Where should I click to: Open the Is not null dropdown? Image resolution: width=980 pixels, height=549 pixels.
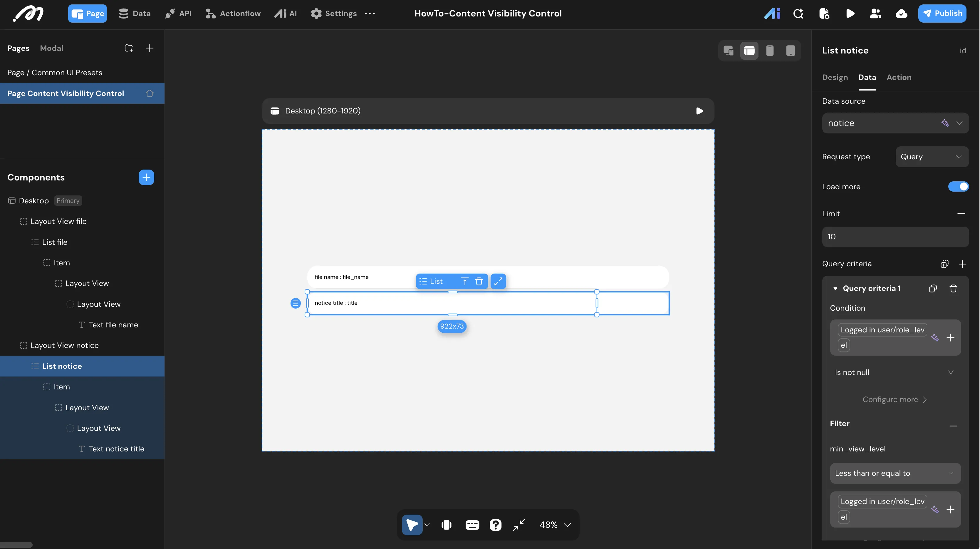tap(895, 372)
